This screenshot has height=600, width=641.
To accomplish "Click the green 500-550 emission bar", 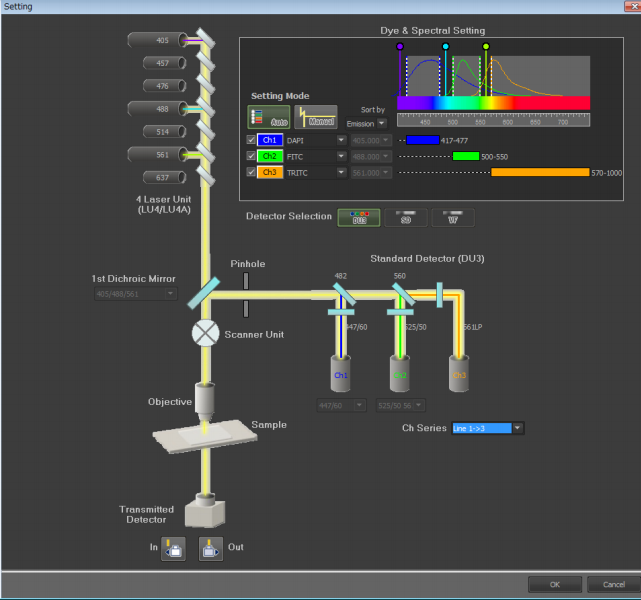I will point(466,156).
